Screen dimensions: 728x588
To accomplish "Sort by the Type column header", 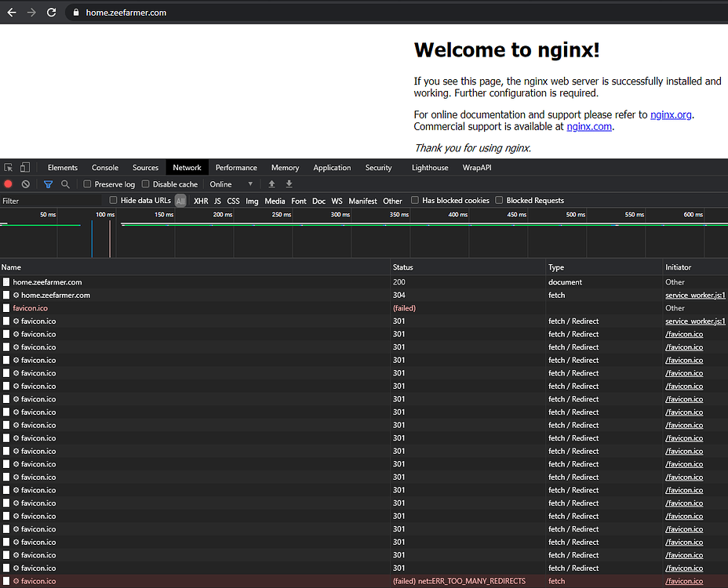I will 605,267.
